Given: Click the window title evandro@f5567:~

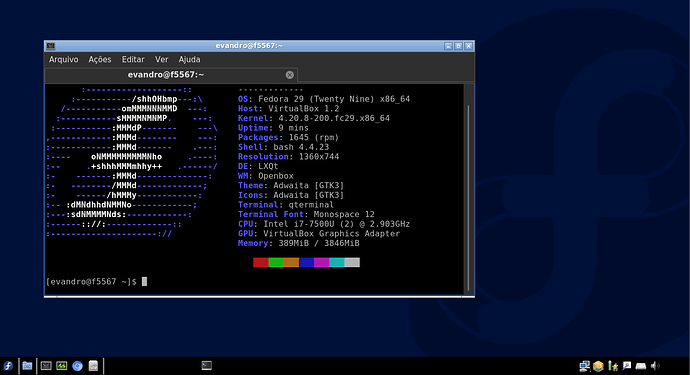Looking at the screenshot, I should click(x=249, y=46).
